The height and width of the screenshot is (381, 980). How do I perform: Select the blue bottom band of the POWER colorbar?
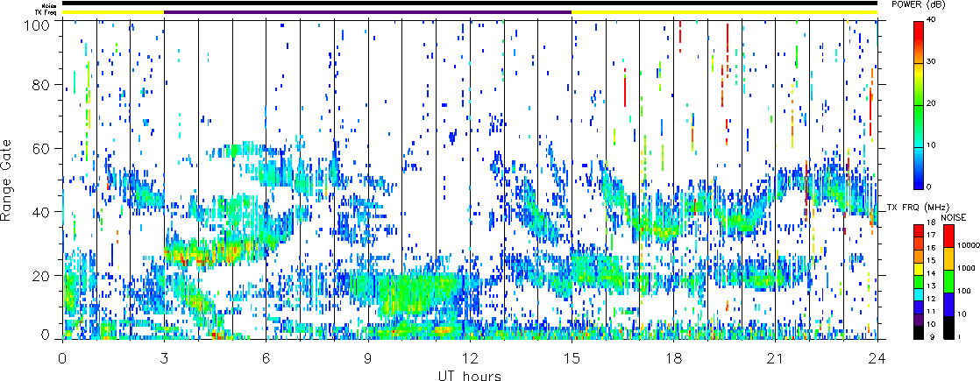[918, 168]
